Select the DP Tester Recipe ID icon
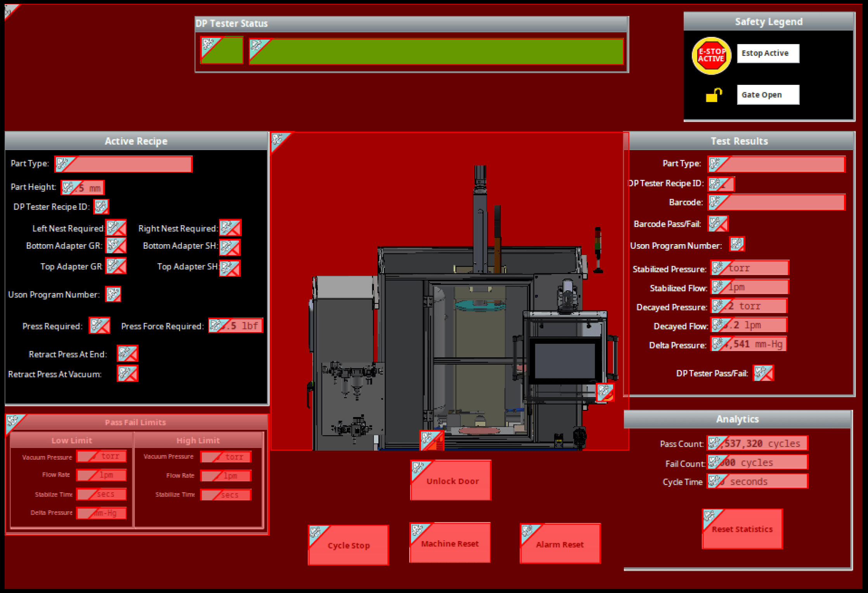The height and width of the screenshot is (593, 868). (x=102, y=207)
